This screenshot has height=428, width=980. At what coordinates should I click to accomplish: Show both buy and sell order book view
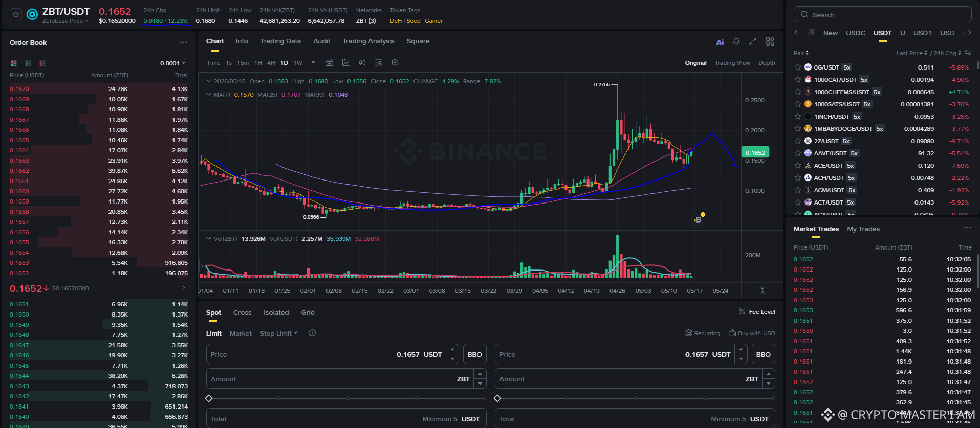point(14,63)
